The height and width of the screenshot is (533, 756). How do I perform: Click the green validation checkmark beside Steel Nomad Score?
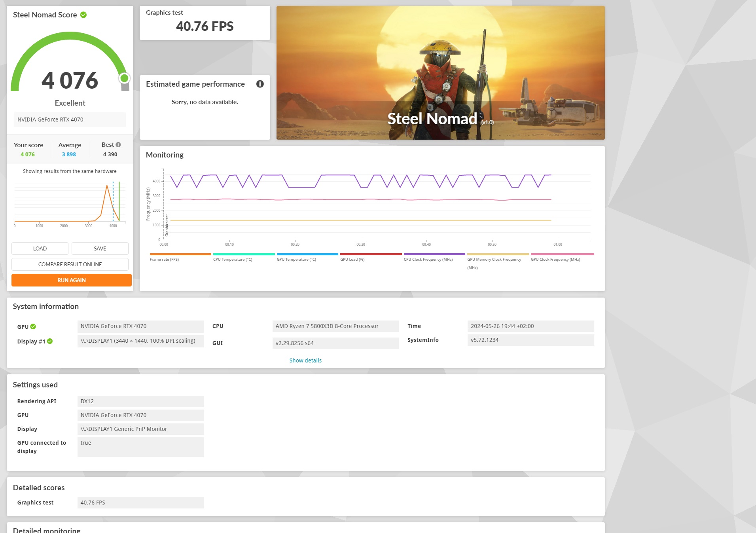(x=83, y=15)
